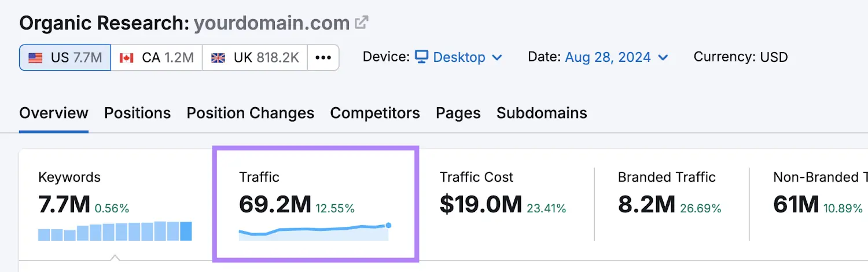Click the Canada flag icon
The height and width of the screenshot is (272, 868).
(x=126, y=58)
